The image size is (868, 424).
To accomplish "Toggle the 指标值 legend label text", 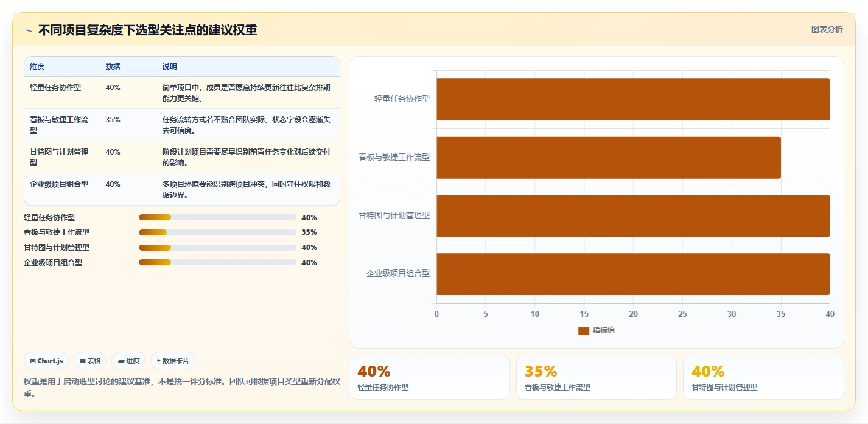I will [604, 330].
